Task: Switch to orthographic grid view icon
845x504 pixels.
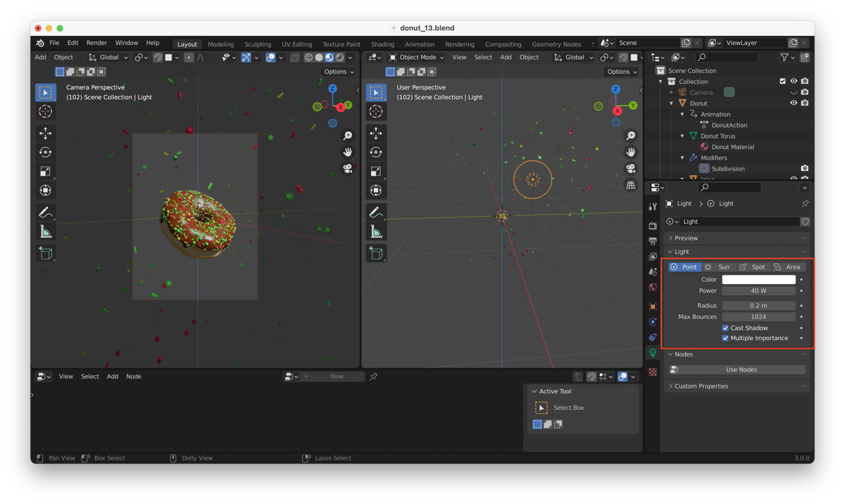Action: point(630,185)
